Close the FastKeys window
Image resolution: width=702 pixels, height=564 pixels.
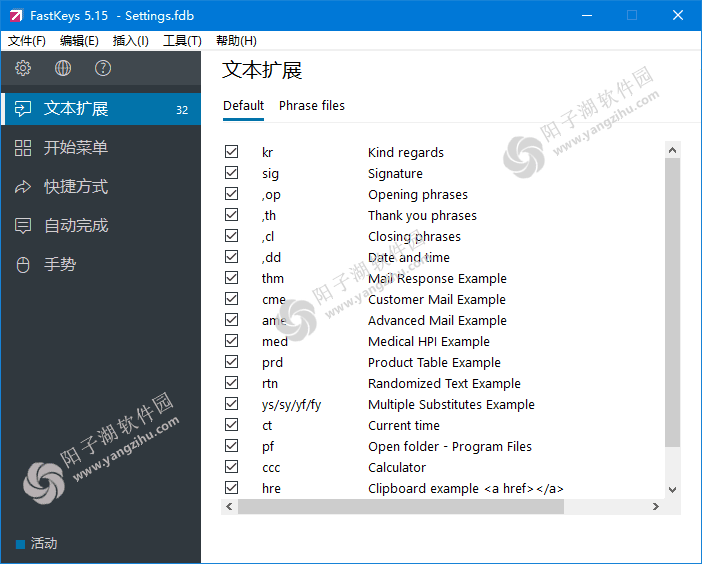coord(678,15)
